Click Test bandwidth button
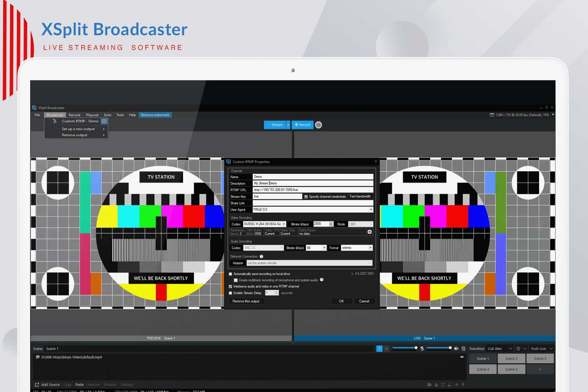Viewport: 588px width, 392px height. pos(360,196)
